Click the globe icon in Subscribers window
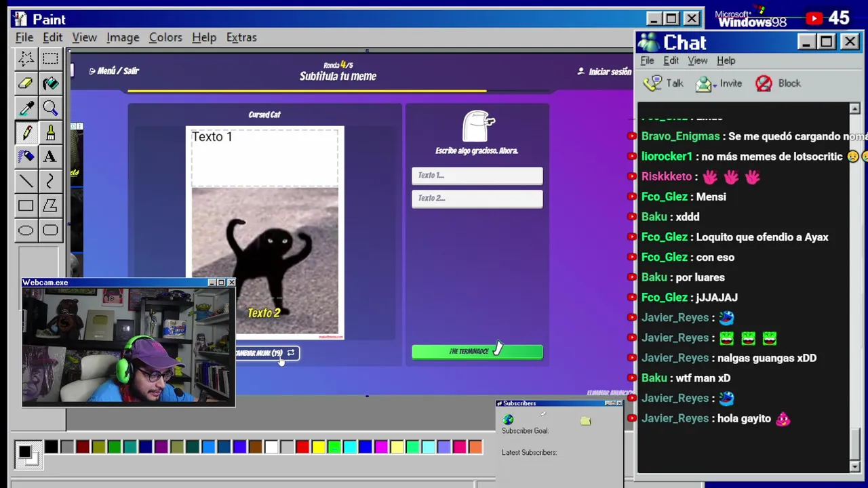Viewport: 868px width, 488px height. pyautogui.click(x=508, y=420)
